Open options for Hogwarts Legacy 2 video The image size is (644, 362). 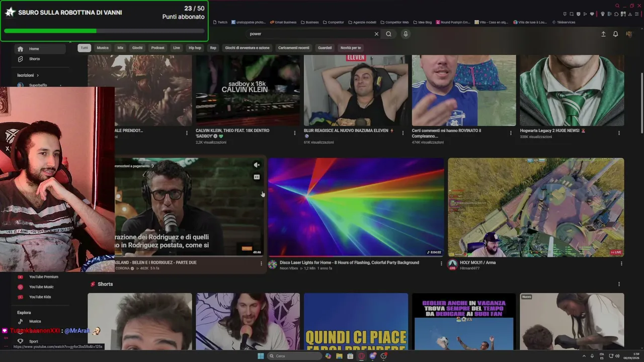(x=619, y=133)
